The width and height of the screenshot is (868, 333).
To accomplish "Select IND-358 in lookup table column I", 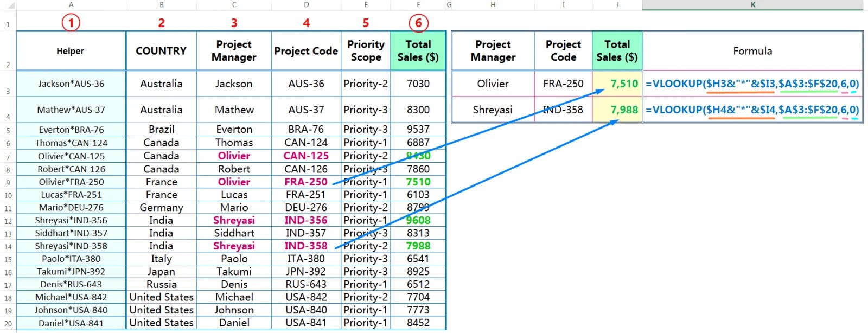I will (563, 110).
